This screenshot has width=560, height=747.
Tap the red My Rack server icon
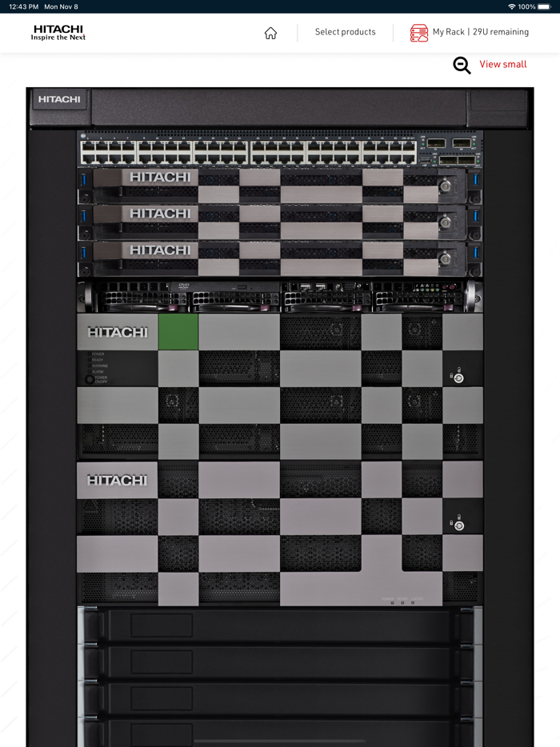click(x=419, y=33)
